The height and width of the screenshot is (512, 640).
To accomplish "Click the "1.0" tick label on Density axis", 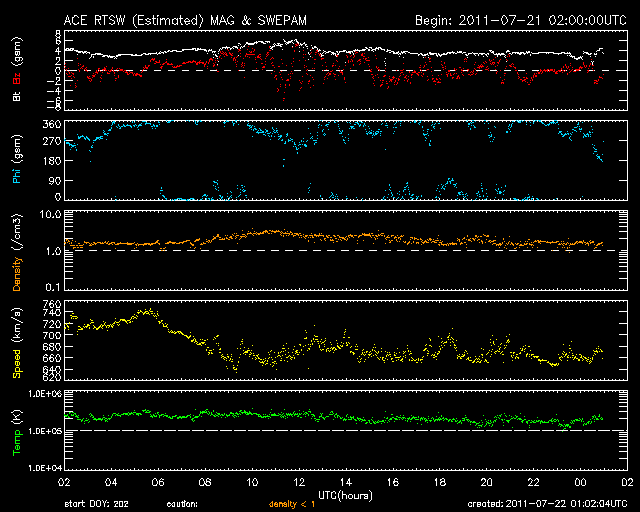I will tap(53, 251).
